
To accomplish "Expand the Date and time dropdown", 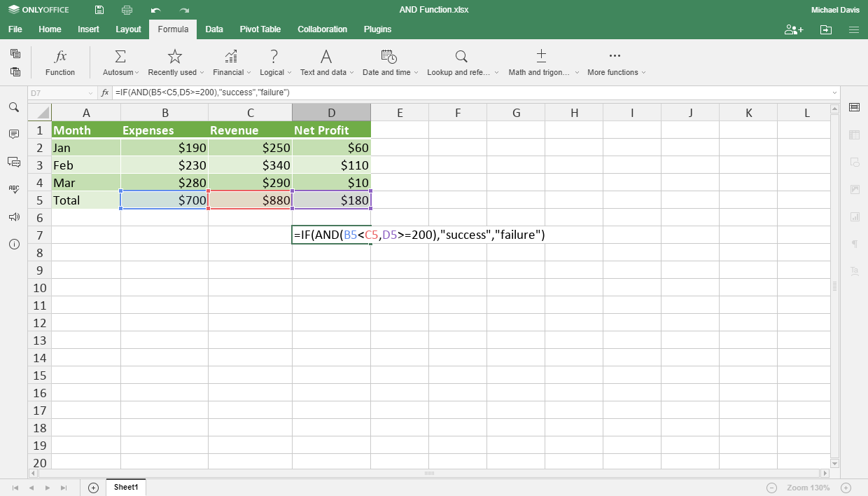I will [416, 73].
